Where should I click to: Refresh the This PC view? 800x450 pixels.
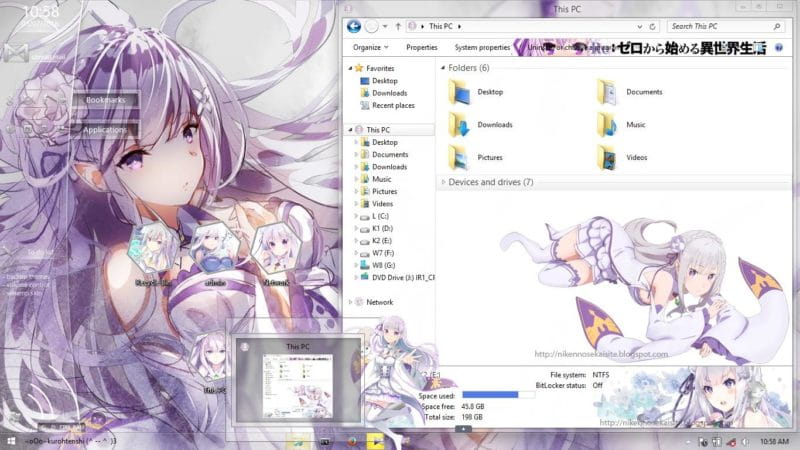point(652,27)
